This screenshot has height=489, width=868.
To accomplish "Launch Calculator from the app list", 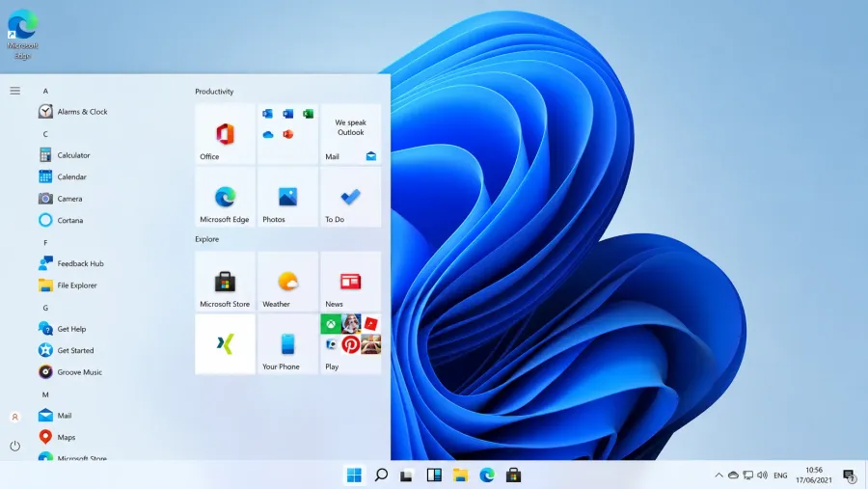I will pos(65,155).
